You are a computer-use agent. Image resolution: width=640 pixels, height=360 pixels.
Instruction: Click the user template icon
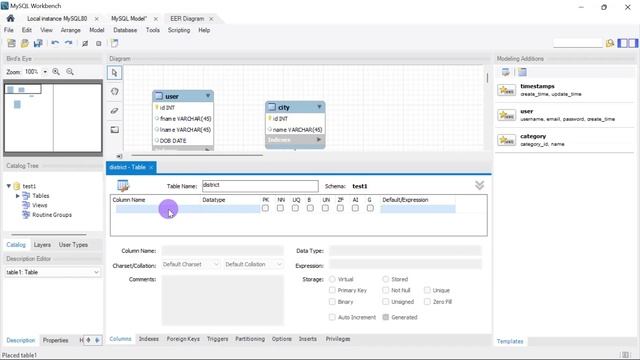tap(507, 115)
